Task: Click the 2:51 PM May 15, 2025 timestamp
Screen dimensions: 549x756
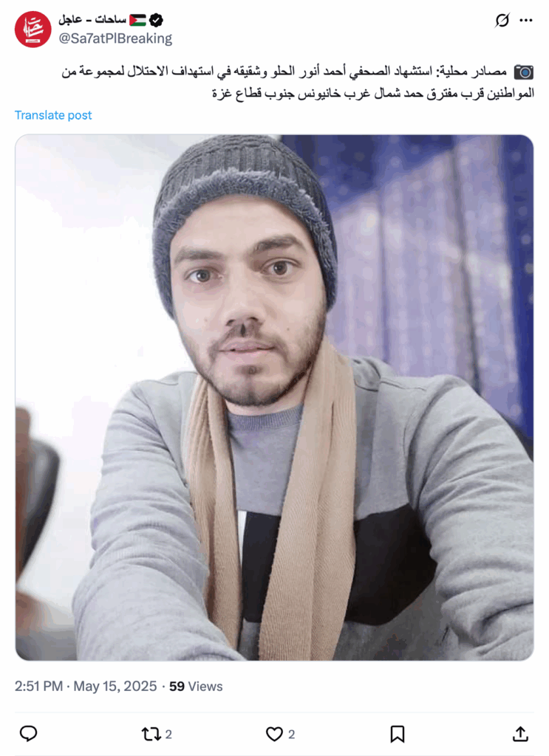Action: (86, 686)
